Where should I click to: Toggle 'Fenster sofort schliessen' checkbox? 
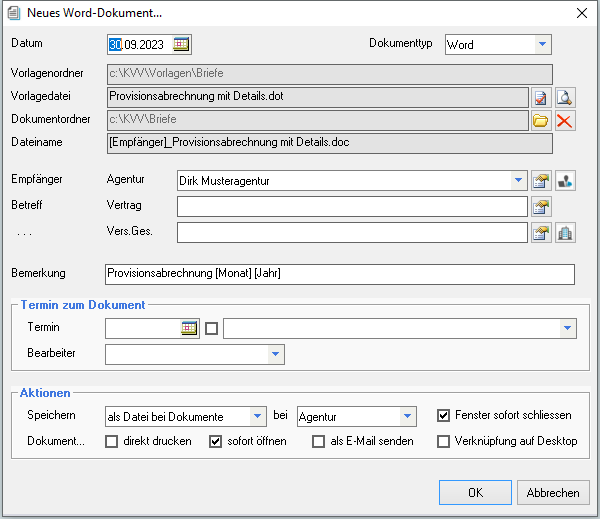click(444, 415)
